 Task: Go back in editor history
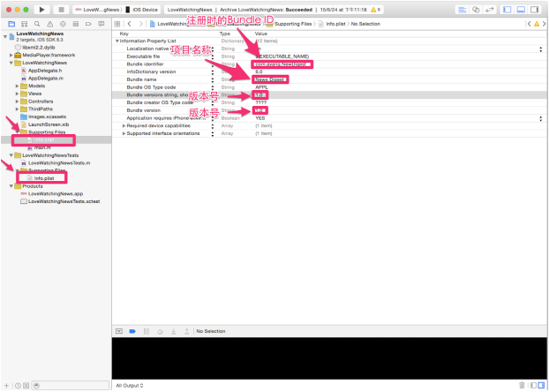click(x=129, y=24)
